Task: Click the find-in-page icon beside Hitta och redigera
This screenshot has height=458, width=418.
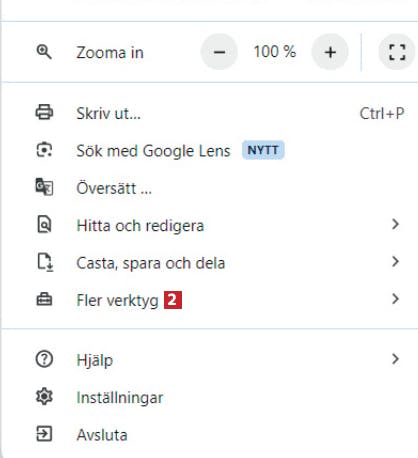Action: pyautogui.click(x=44, y=224)
